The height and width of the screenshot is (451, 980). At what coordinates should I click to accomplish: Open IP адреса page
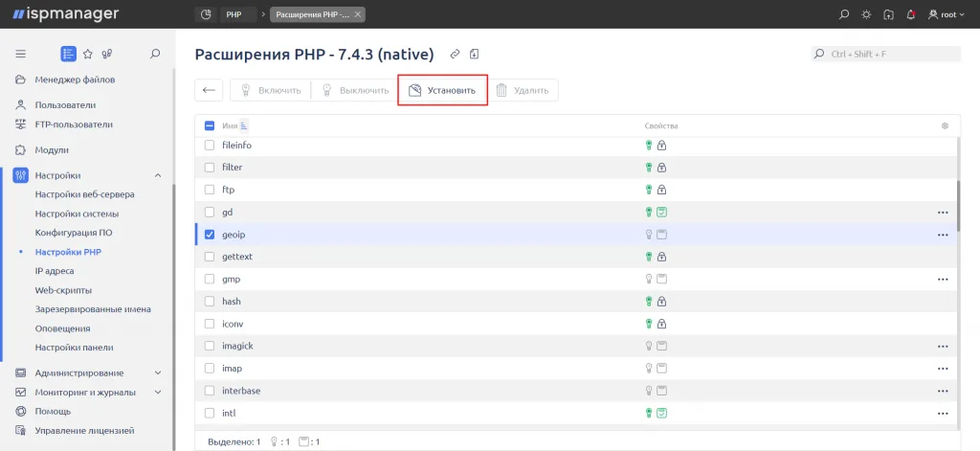click(55, 271)
